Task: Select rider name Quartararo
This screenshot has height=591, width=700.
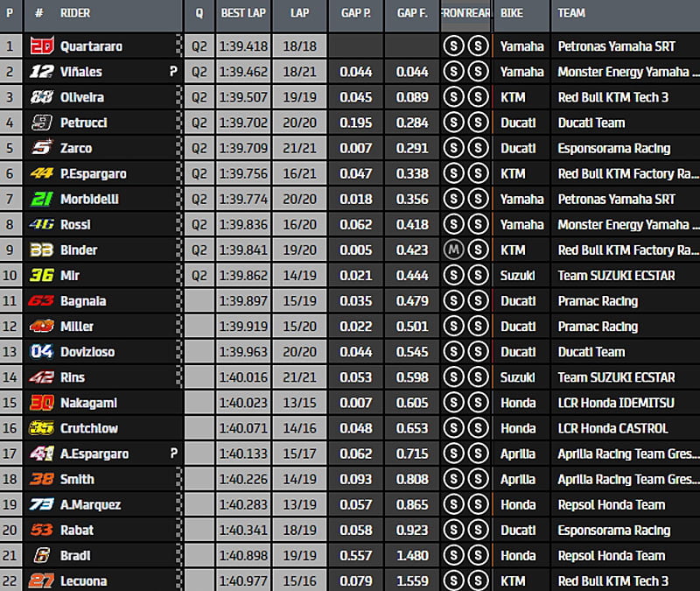Action: pos(91,46)
